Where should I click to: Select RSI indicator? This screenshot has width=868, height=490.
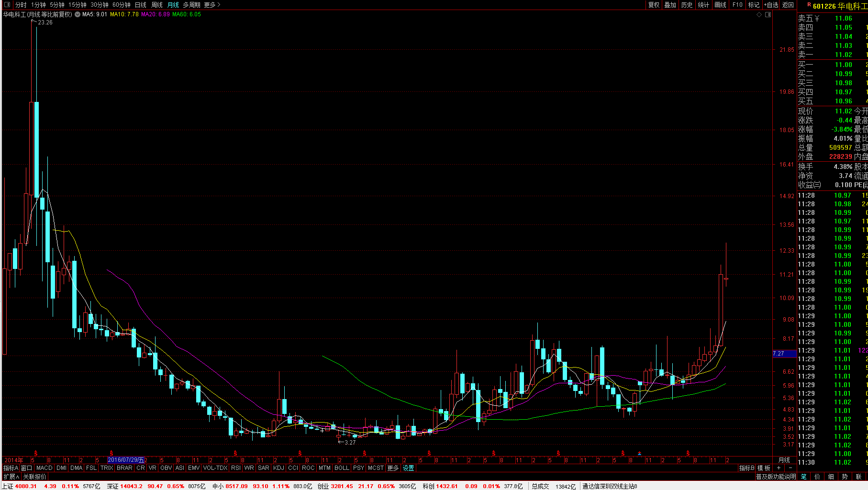point(236,468)
